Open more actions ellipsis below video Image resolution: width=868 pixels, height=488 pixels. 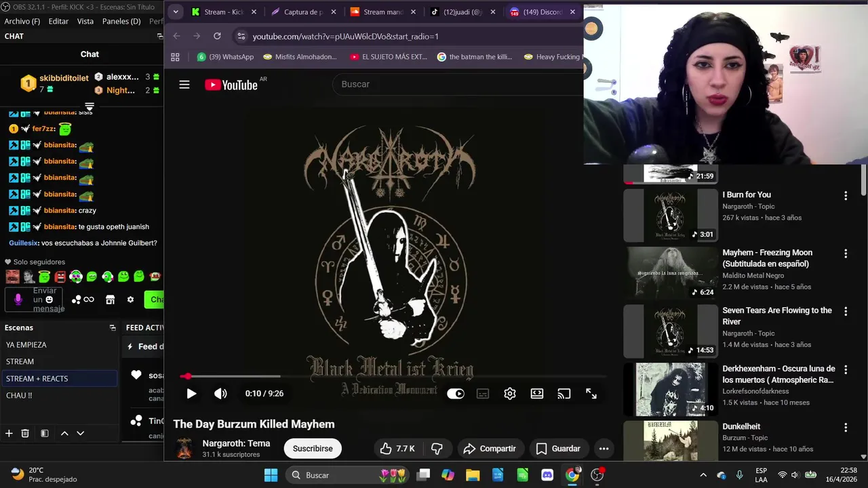click(x=604, y=449)
